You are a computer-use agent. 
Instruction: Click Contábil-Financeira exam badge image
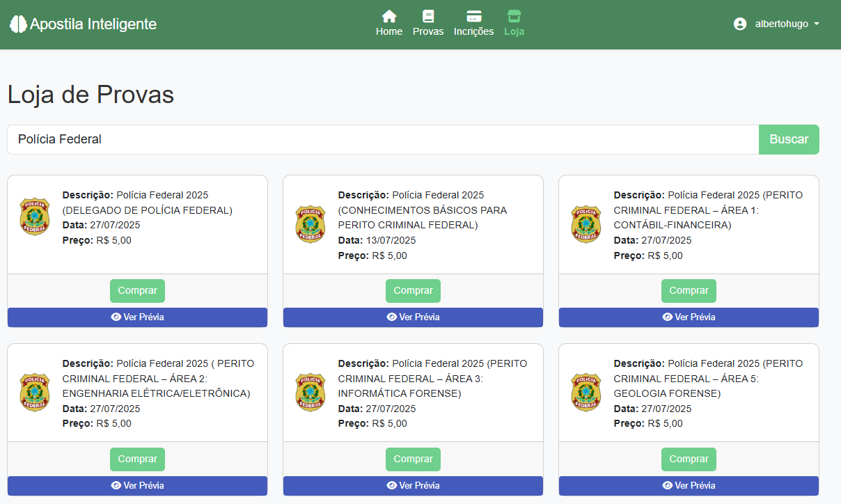tap(585, 224)
